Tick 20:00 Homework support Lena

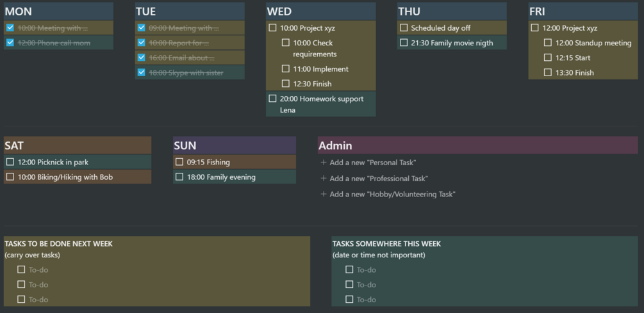(x=272, y=99)
